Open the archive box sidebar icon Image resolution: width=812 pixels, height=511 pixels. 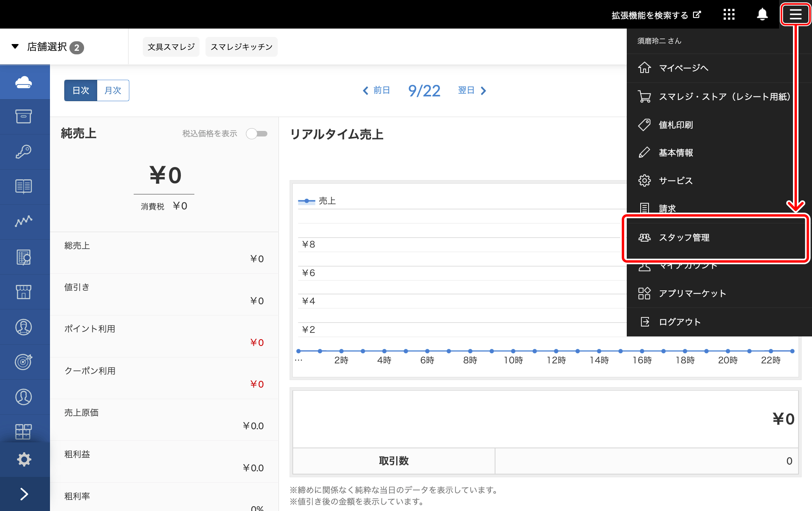point(24,117)
